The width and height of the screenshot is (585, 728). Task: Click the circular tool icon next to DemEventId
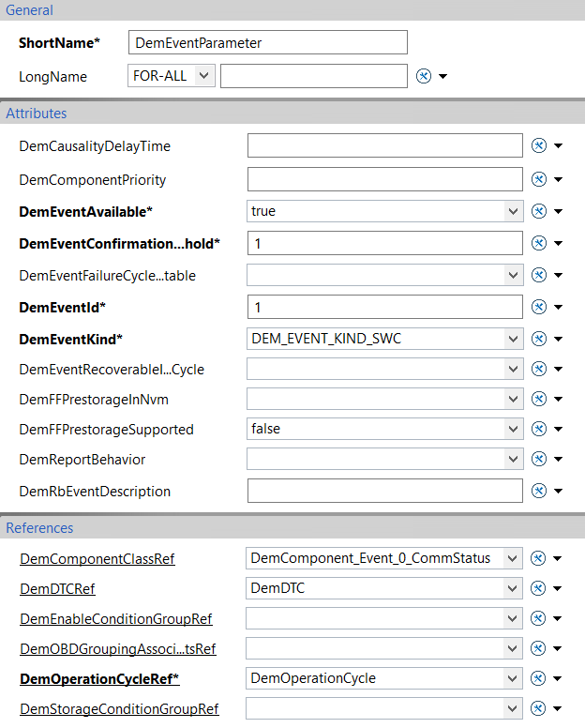[539, 307]
